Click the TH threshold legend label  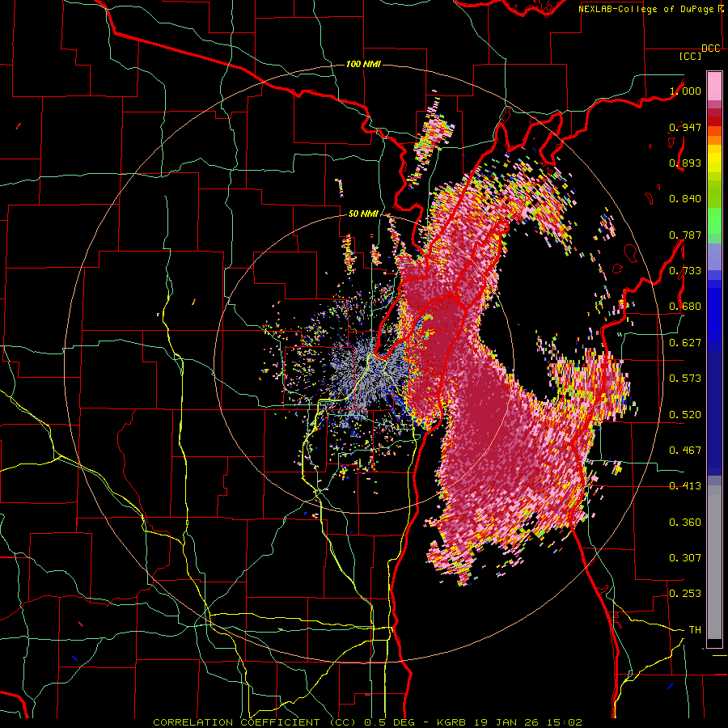tap(695, 630)
